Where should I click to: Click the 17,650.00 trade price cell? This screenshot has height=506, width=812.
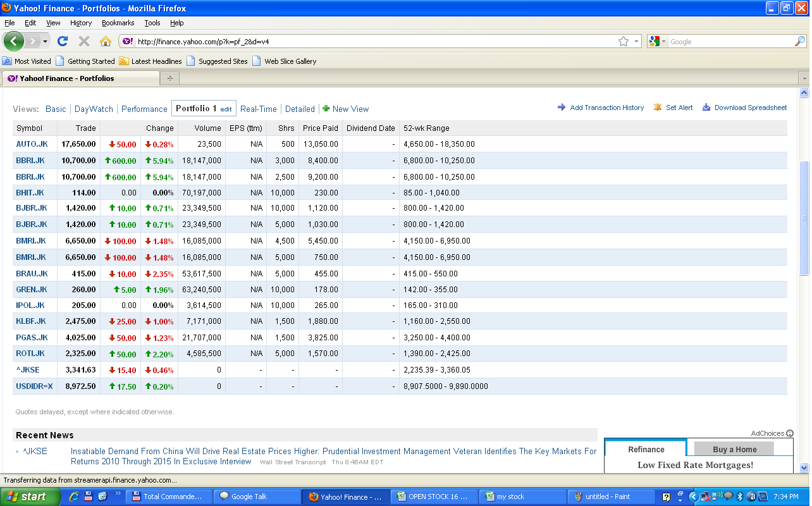[78, 144]
